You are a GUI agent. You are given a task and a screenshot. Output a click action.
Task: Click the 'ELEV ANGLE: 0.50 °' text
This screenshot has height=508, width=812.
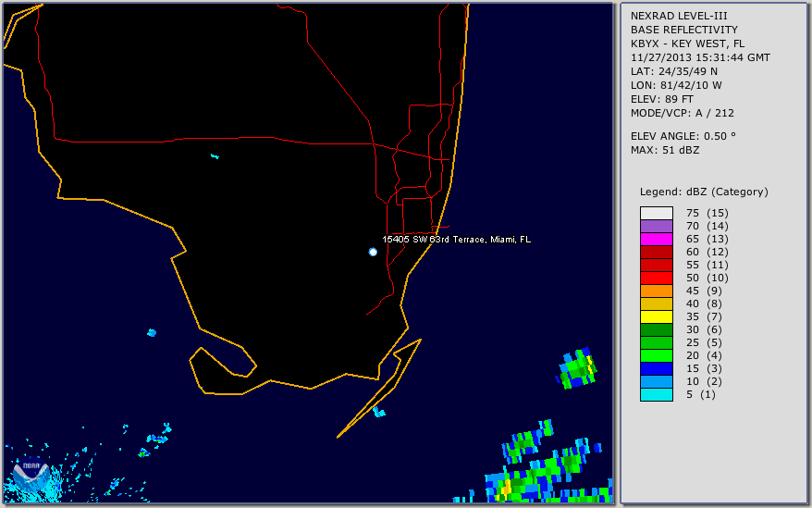coord(683,136)
